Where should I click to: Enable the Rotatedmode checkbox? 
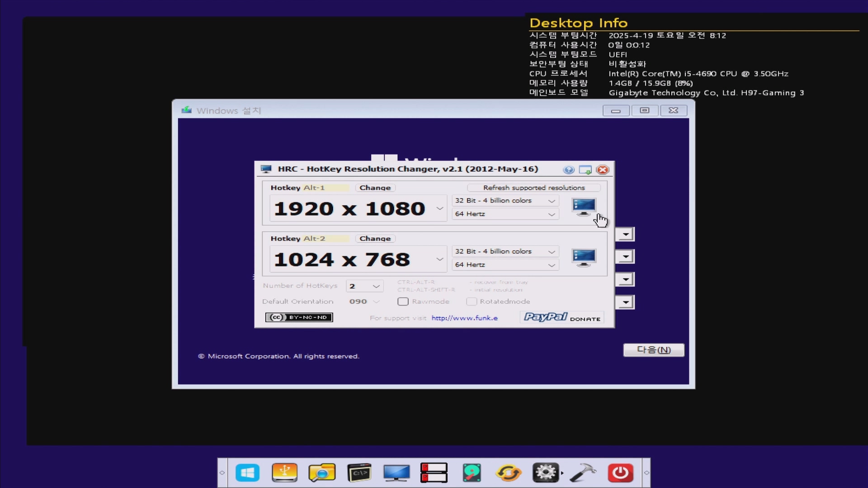(472, 301)
